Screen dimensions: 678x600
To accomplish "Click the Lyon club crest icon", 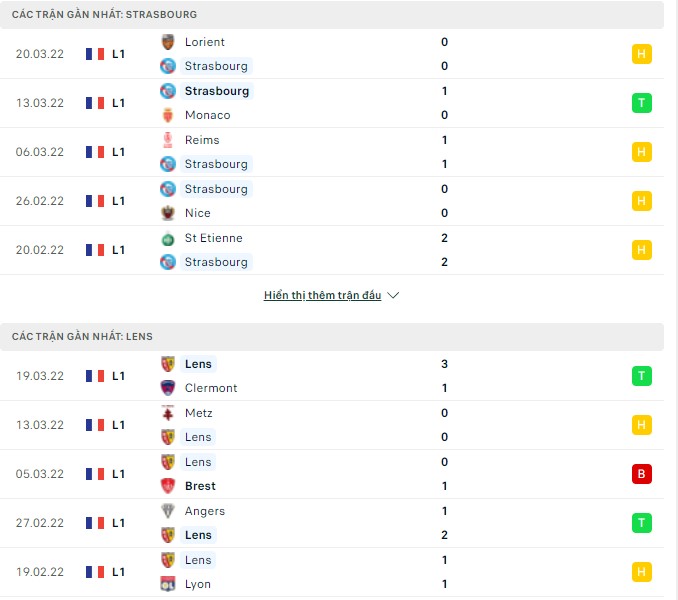I will pyautogui.click(x=168, y=584).
